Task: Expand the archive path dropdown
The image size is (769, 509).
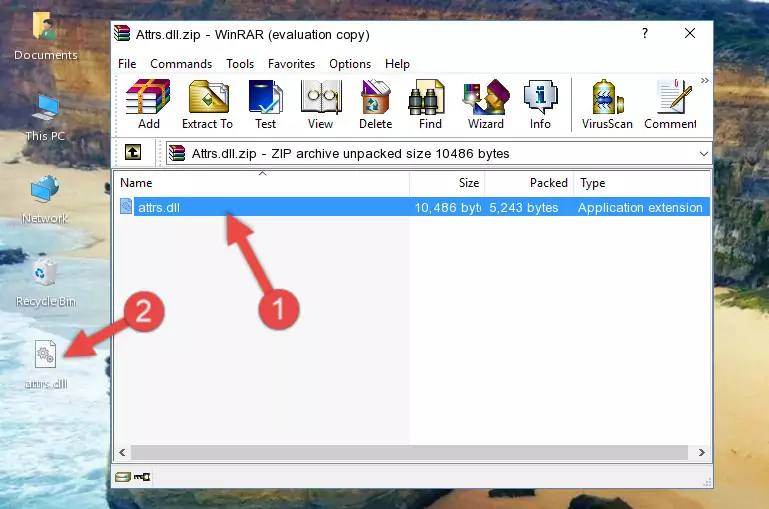Action: 703,154
